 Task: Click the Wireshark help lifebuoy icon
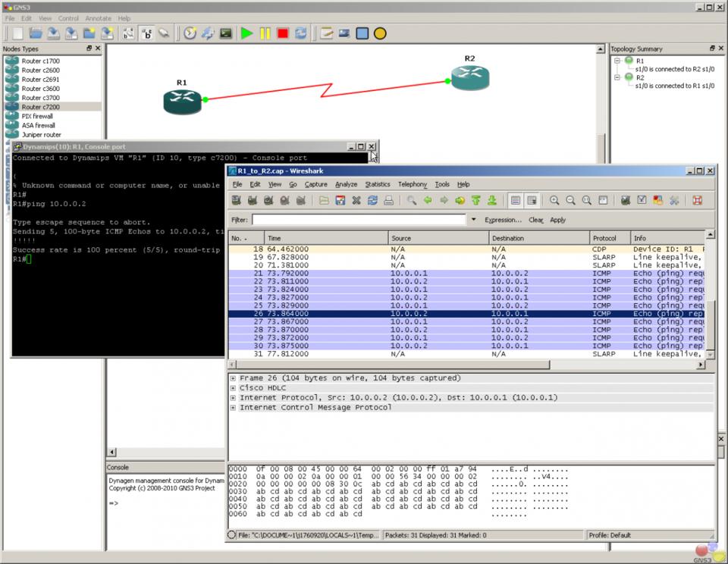[697, 201]
